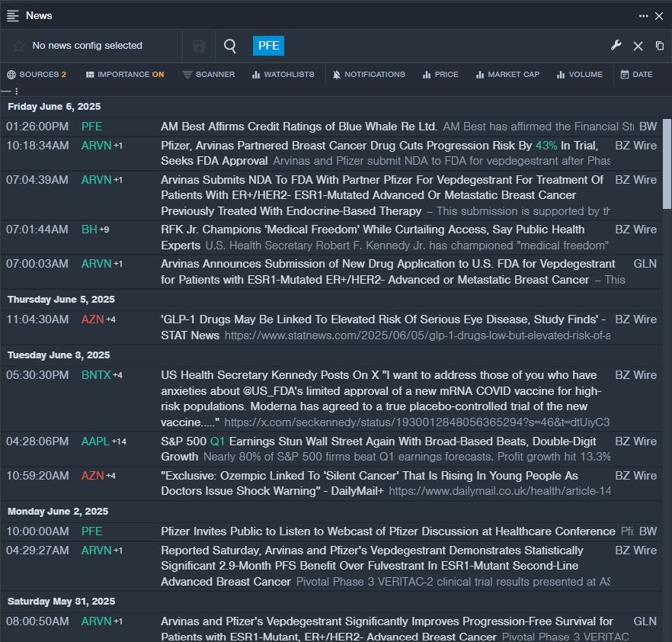The height and width of the screenshot is (642, 672).
Task: Click AZN ticker at 11:04:30AM row
Action: pyautogui.click(x=93, y=319)
